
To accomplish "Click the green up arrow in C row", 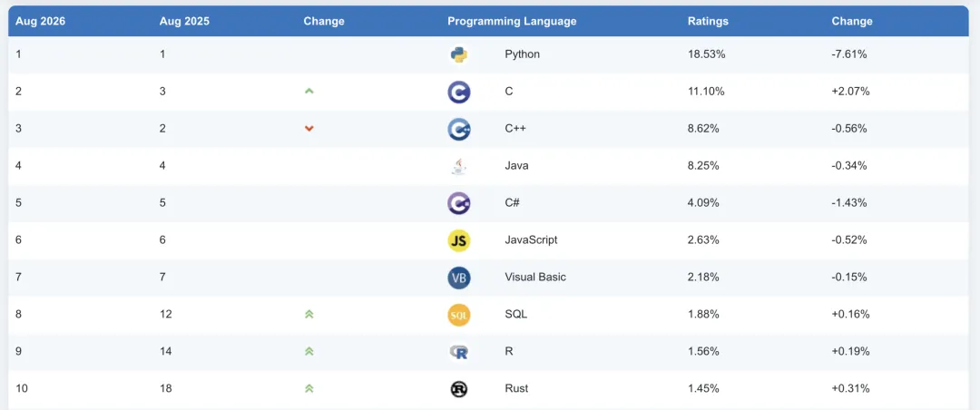I will 309,92.
